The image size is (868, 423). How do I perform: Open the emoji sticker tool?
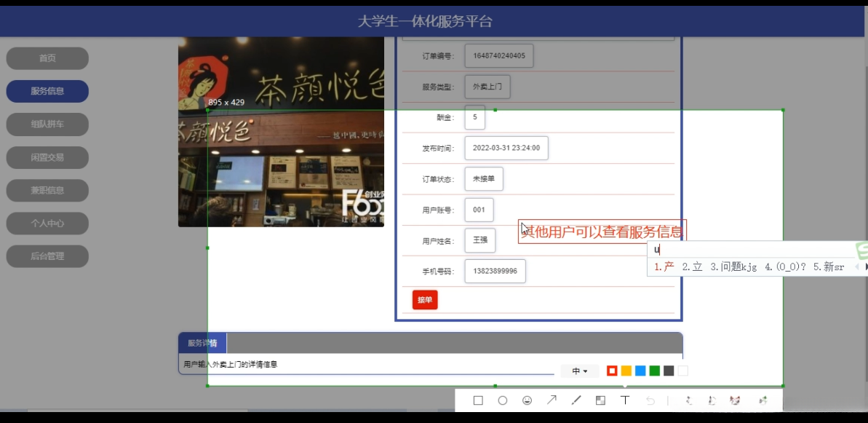527,400
